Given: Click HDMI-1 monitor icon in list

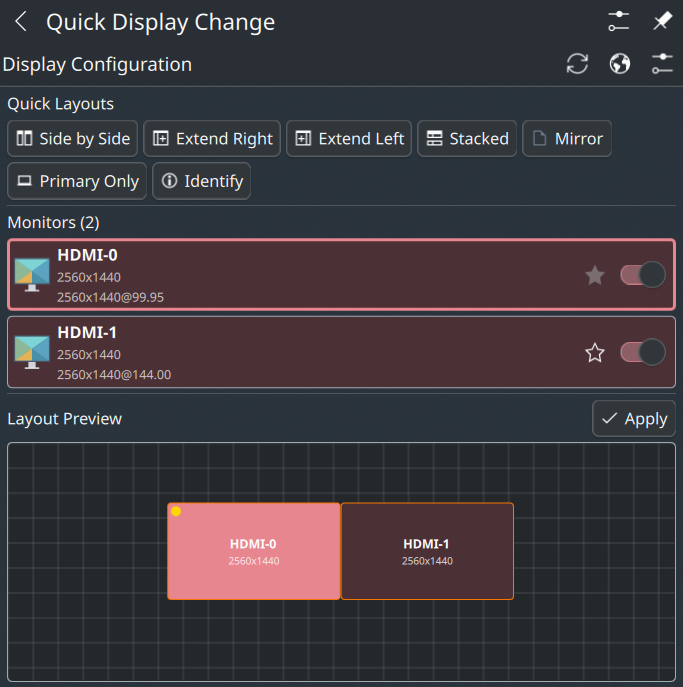Looking at the screenshot, I should (x=32, y=352).
